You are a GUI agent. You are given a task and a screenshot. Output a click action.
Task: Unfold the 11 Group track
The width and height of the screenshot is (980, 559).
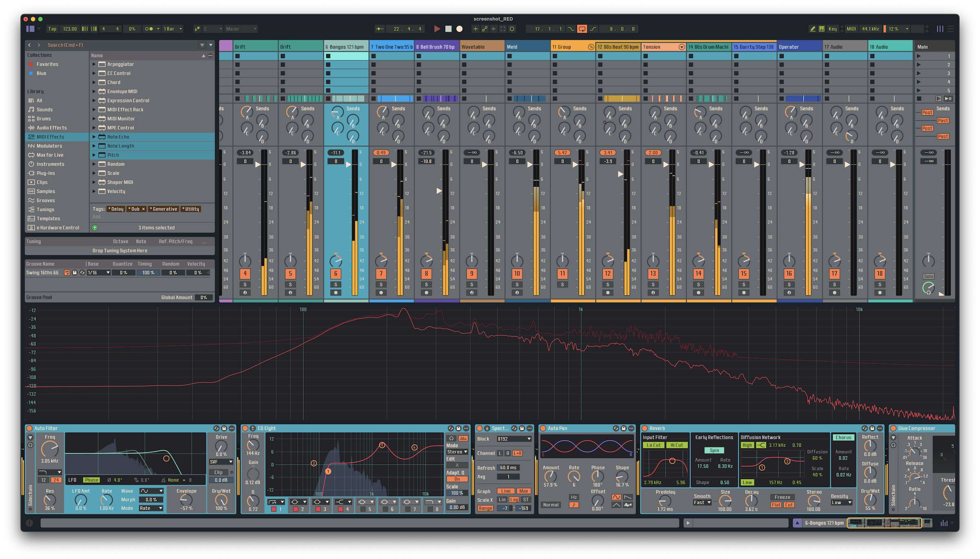pos(590,47)
